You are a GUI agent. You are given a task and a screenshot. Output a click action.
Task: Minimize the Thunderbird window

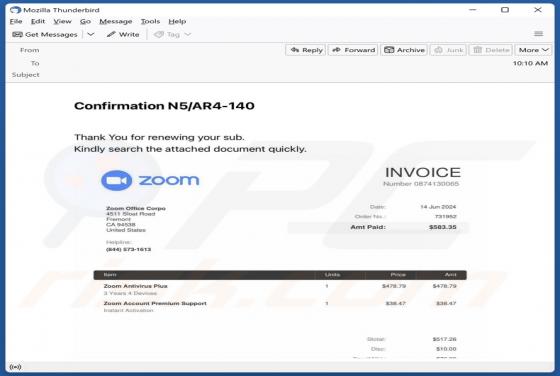pos(473,10)
